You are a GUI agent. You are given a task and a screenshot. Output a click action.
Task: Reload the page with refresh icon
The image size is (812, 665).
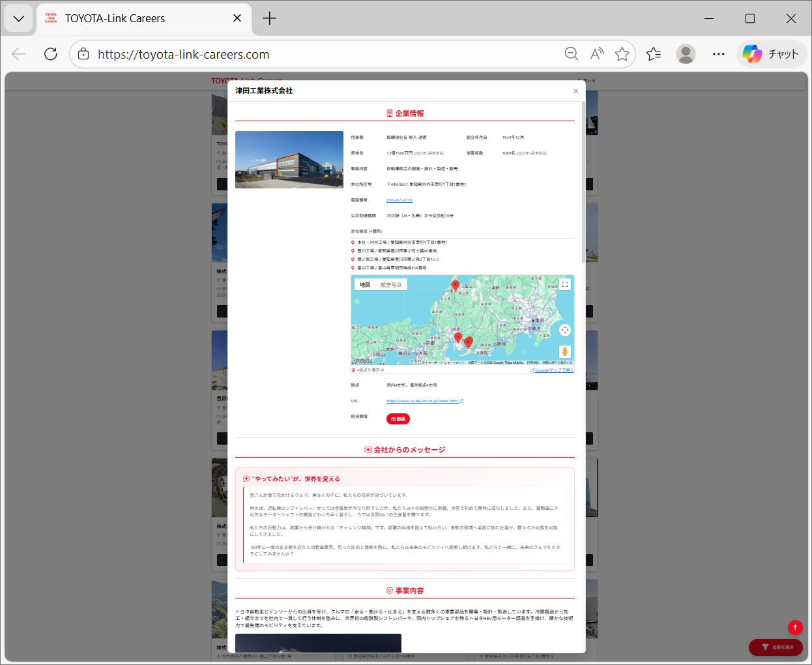51,54
